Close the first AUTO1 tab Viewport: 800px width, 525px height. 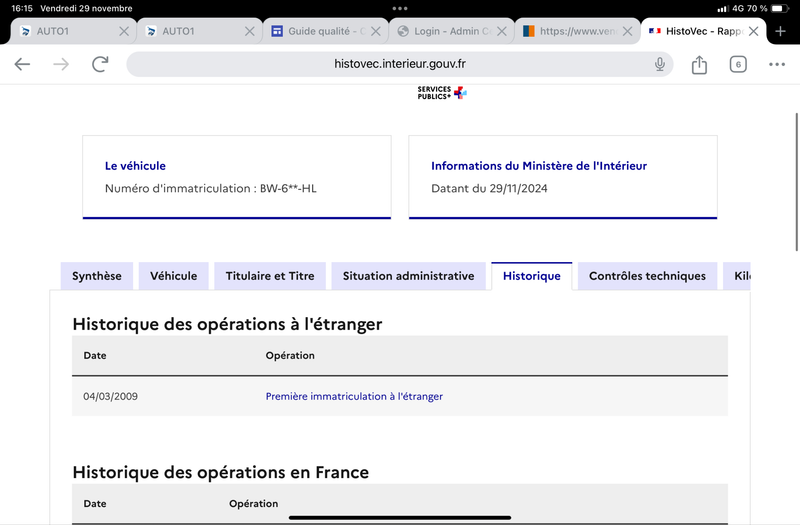[x=123, y=31]
